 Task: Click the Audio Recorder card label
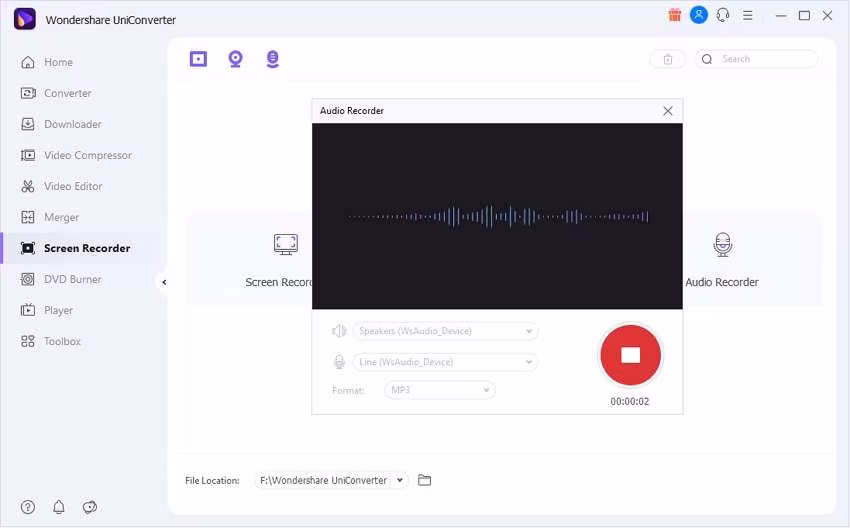[x=722, y=282]
